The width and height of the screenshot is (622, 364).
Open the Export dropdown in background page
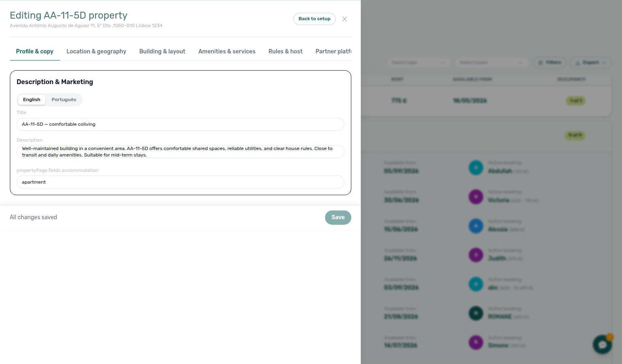[590, 63]
